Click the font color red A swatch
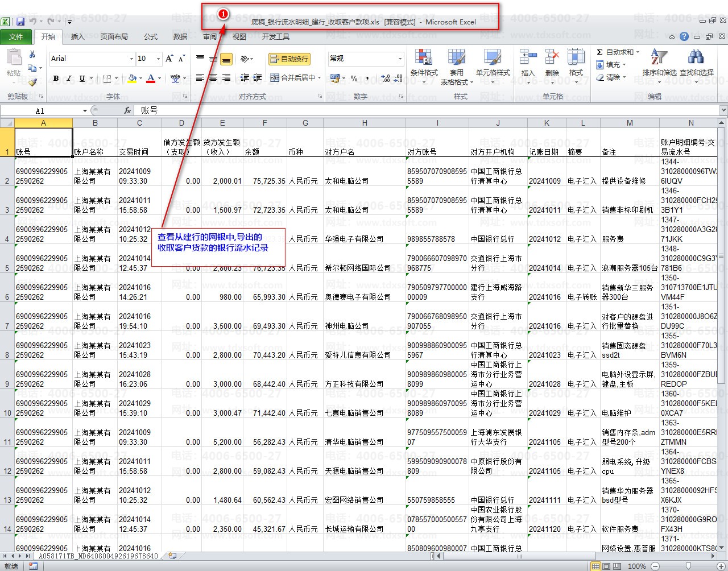Screen dimensions: 728x571 click(151, 78)
